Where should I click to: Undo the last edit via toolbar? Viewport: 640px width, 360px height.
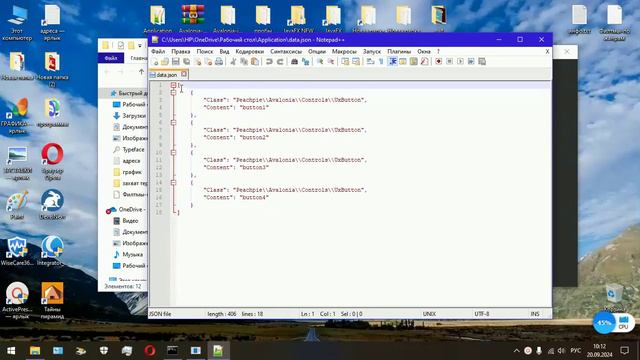[x=269, y=62]
